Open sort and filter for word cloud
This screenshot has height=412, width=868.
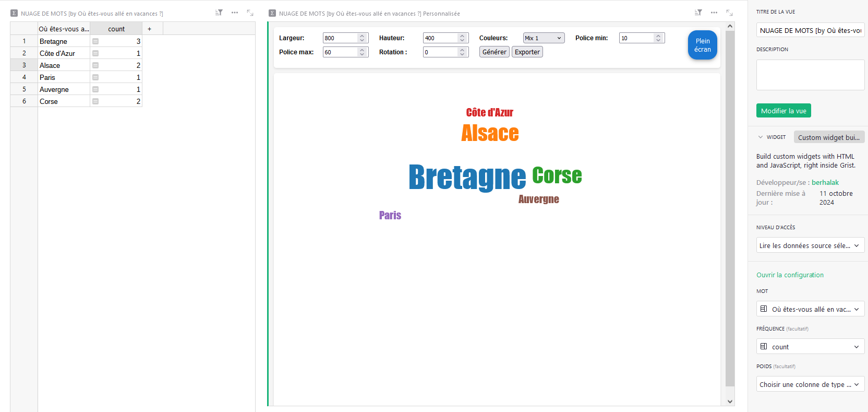[x=698, y=13]
